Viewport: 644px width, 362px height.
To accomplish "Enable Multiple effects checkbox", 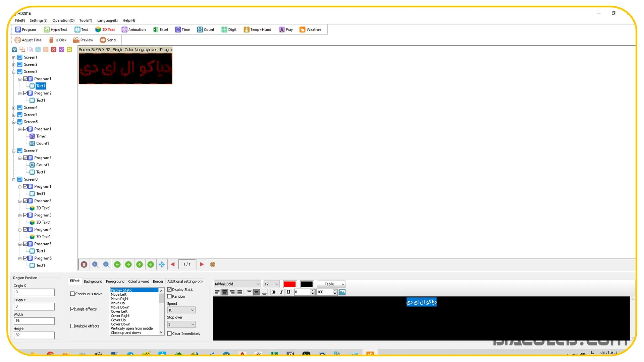I will [72, 326].
